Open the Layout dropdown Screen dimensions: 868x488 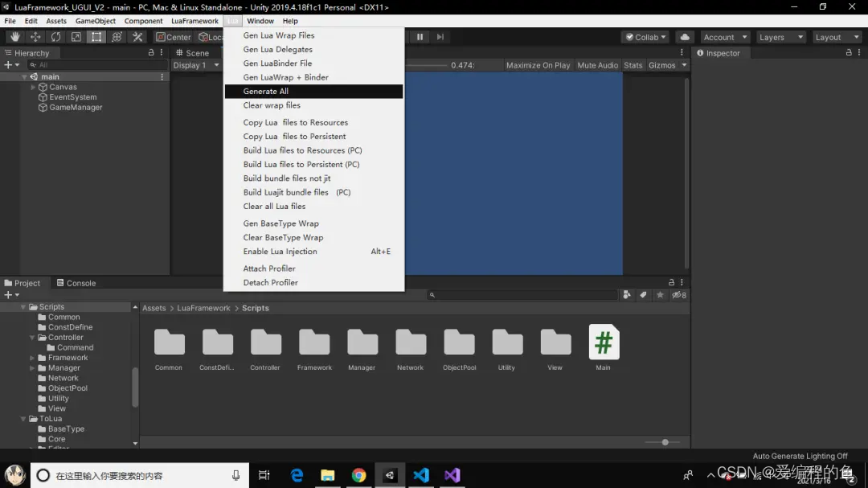(837, 36)
